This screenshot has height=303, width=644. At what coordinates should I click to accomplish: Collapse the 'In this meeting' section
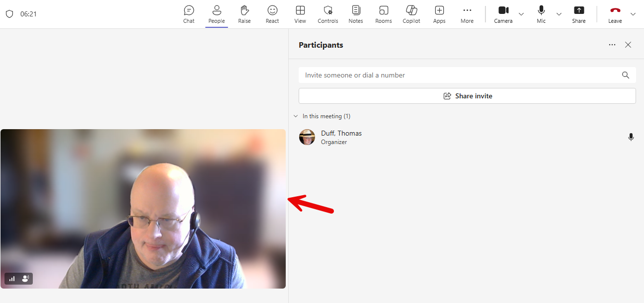tap(296, 116)
